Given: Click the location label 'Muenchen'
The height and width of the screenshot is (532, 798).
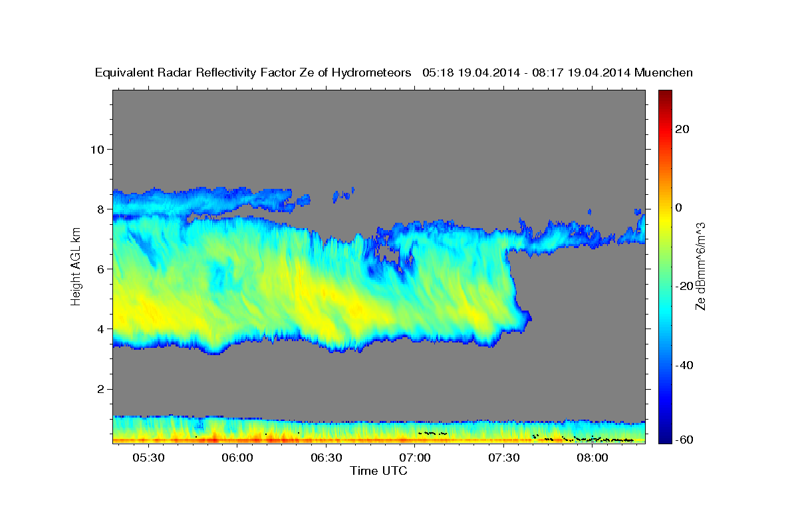Looking at the screenshot, I should click(x=664, y=73).
